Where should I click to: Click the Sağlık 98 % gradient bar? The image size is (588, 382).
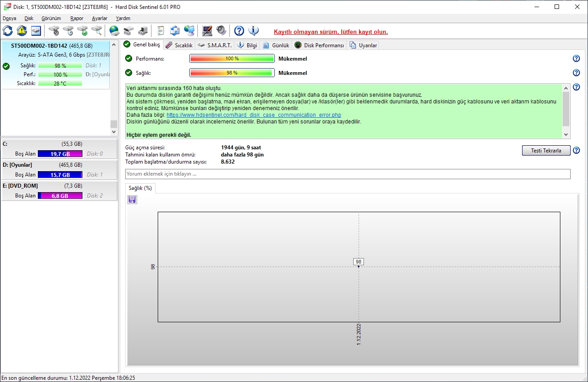[x=232, y=73]
